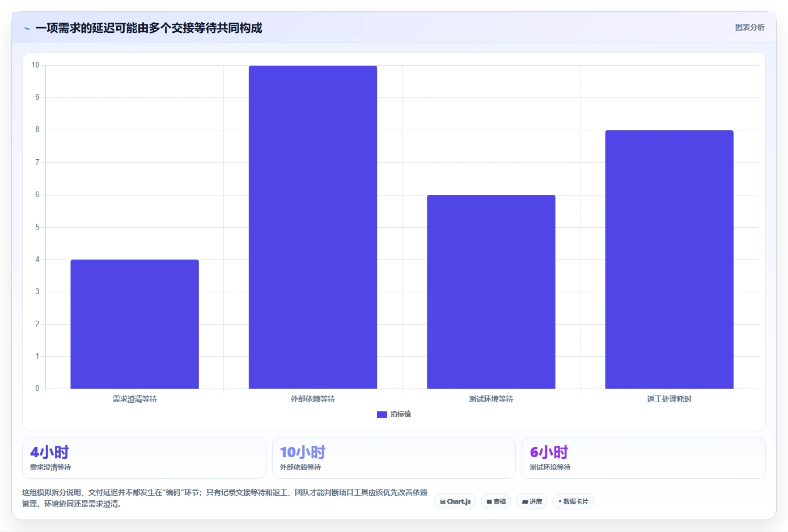Click 测试环境等待 caption under 6小时
Viewport: 788px width, 532px height.
[x=550, y=467]
